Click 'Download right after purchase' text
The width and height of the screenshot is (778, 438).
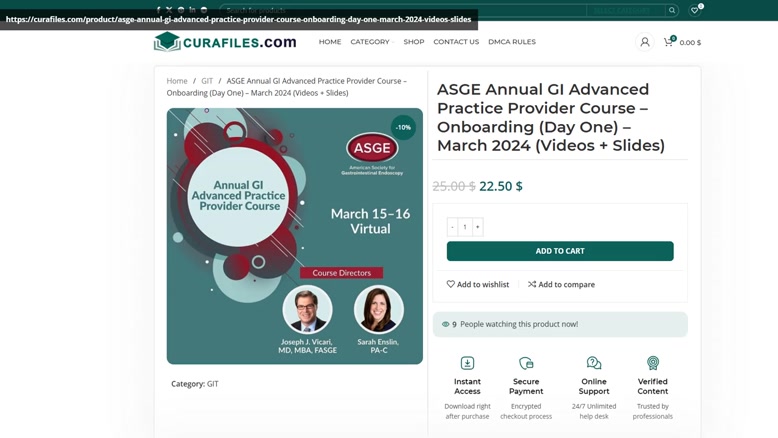tap(467, 411)
